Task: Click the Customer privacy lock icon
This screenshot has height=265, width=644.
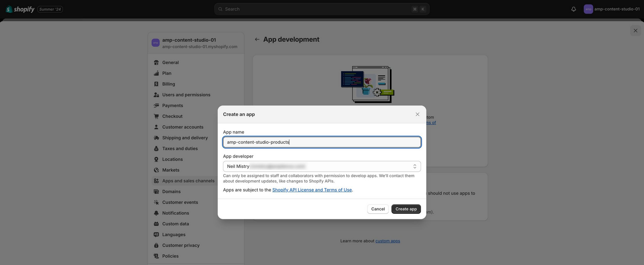Action: [x=156, y=246]
